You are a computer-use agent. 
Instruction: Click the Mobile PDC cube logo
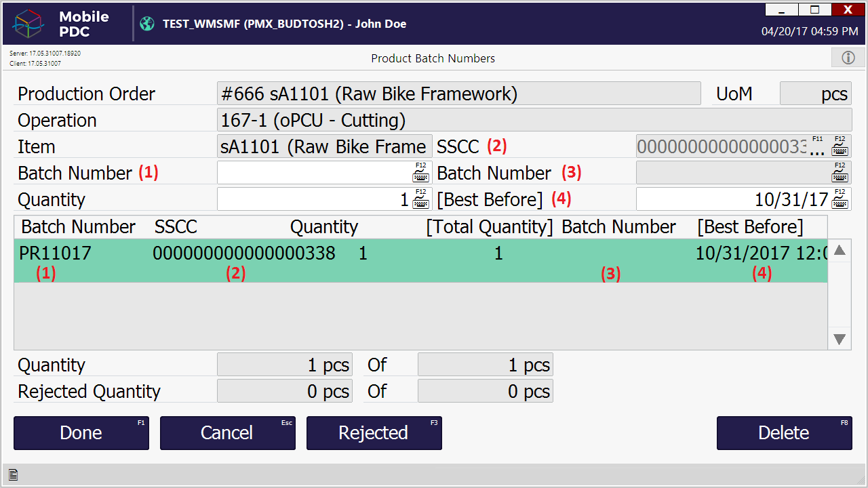[28, 24]
